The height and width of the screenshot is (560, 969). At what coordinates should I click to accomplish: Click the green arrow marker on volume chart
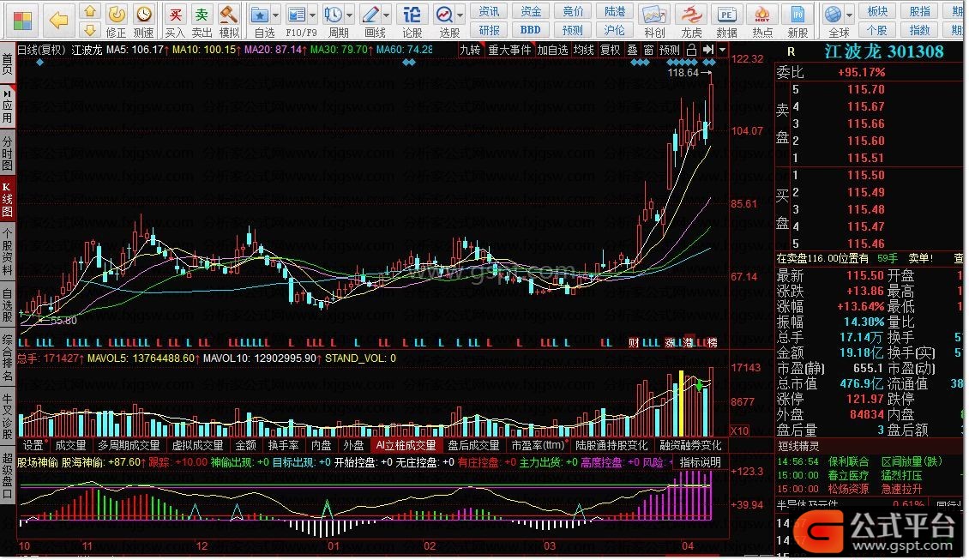pyautogui.click(x=699, y=386)
